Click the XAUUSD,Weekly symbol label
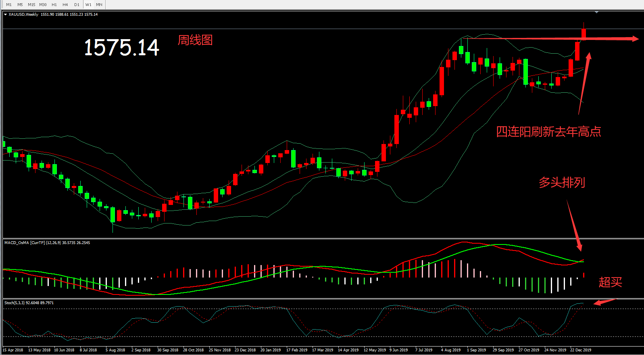This screenshot has width=644, height=355. (x=23, y=15)
